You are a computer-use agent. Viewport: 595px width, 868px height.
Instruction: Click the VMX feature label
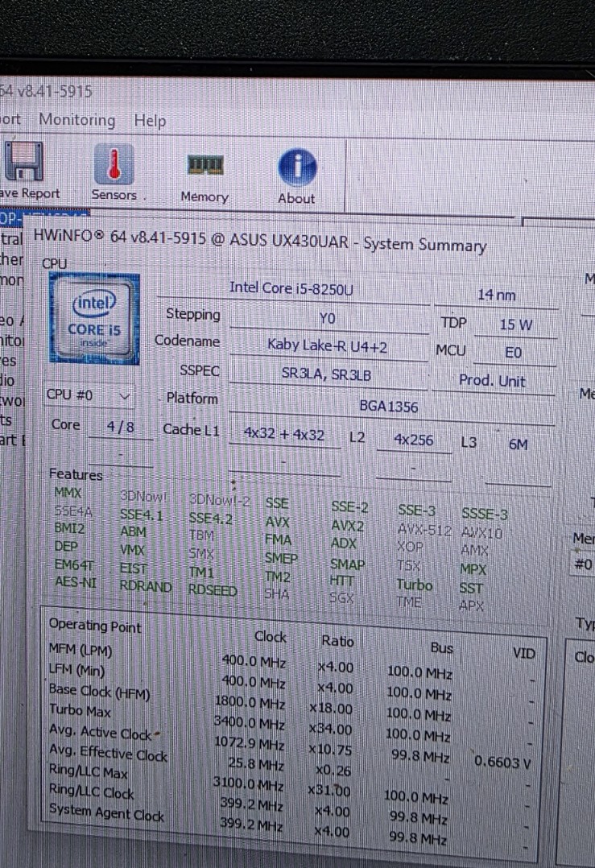coord(132,550)
